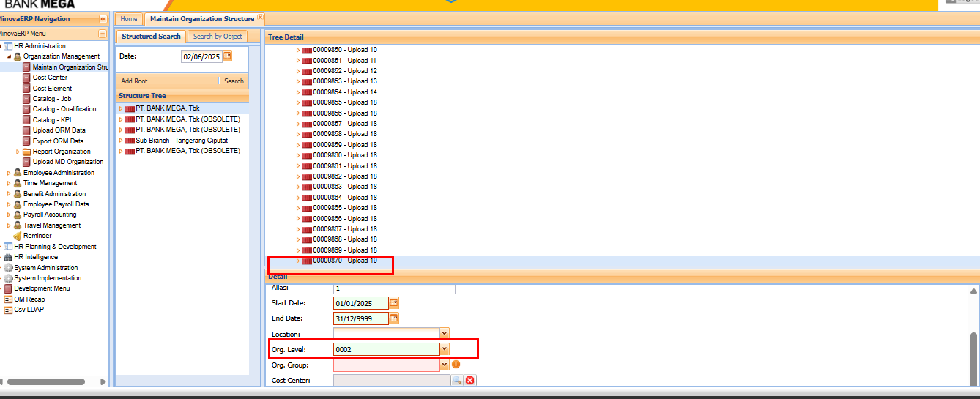Click the scroll-up arrow in Detail panel
Viewport: 980px width, 399px height.
click(973, 291)
